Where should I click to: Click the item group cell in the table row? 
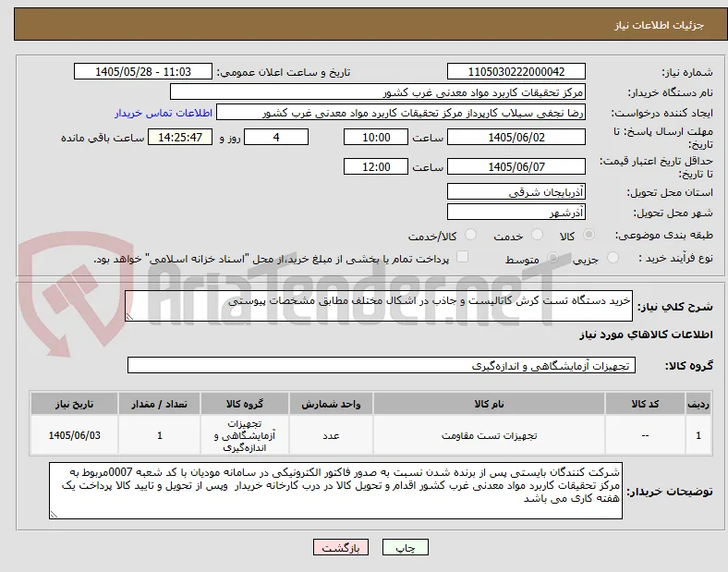point(245,435)
